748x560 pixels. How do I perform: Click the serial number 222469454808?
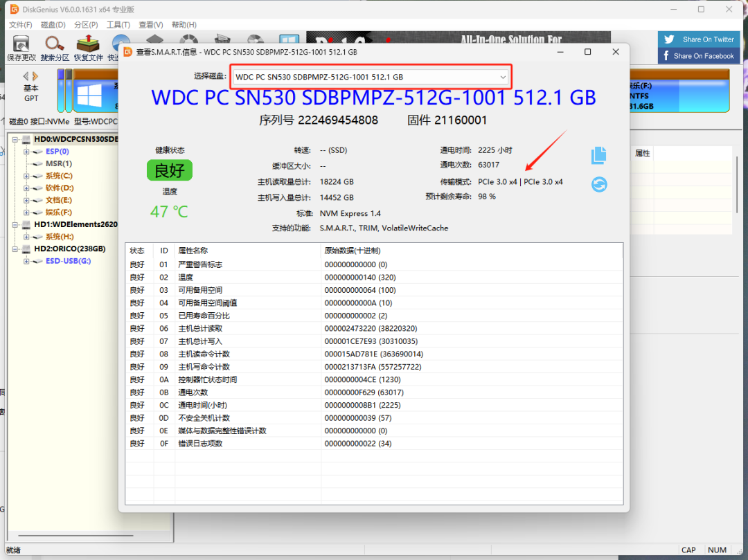338,120
